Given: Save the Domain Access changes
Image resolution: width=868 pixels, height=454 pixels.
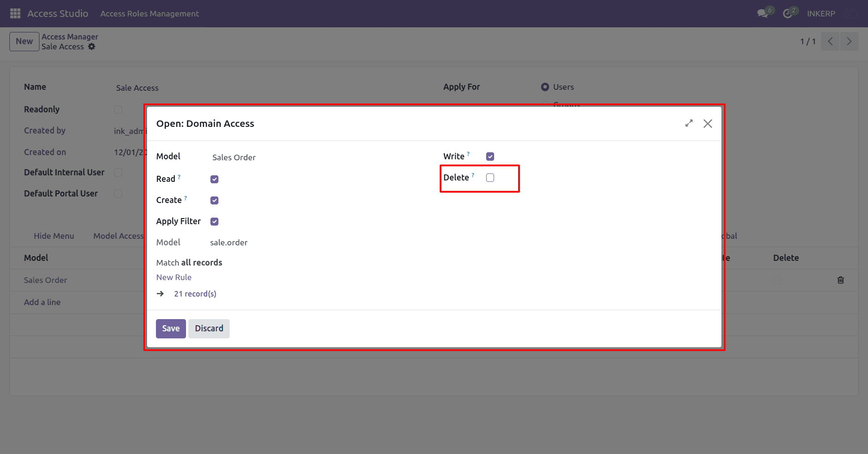Looking at the screenshot, I should 171,329.
